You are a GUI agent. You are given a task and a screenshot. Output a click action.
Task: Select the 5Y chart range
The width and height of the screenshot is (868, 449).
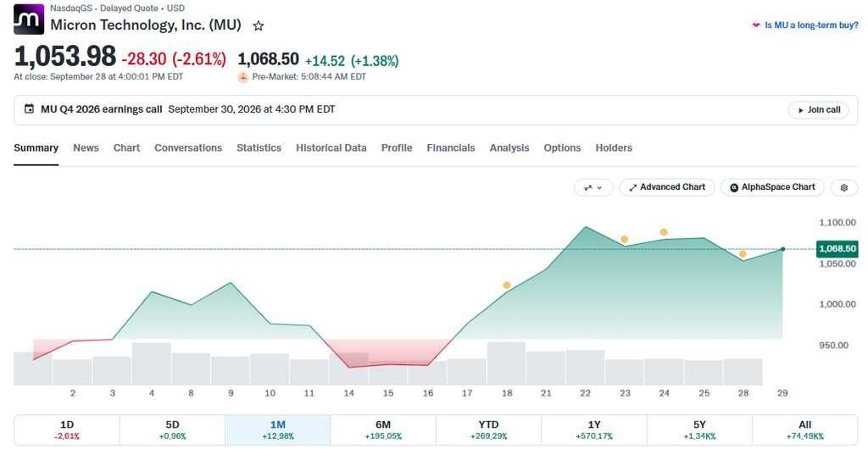699,430
